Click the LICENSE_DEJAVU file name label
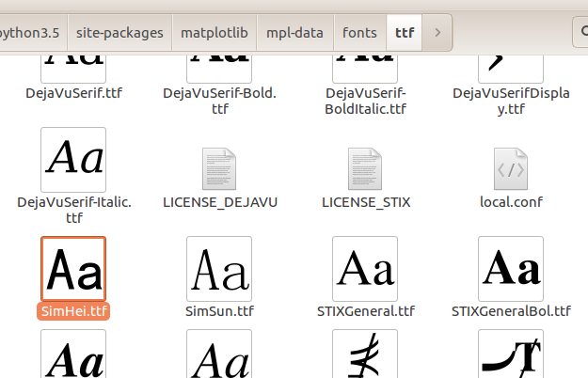This screenshot has height=378, width=588. tap(220, 202)
